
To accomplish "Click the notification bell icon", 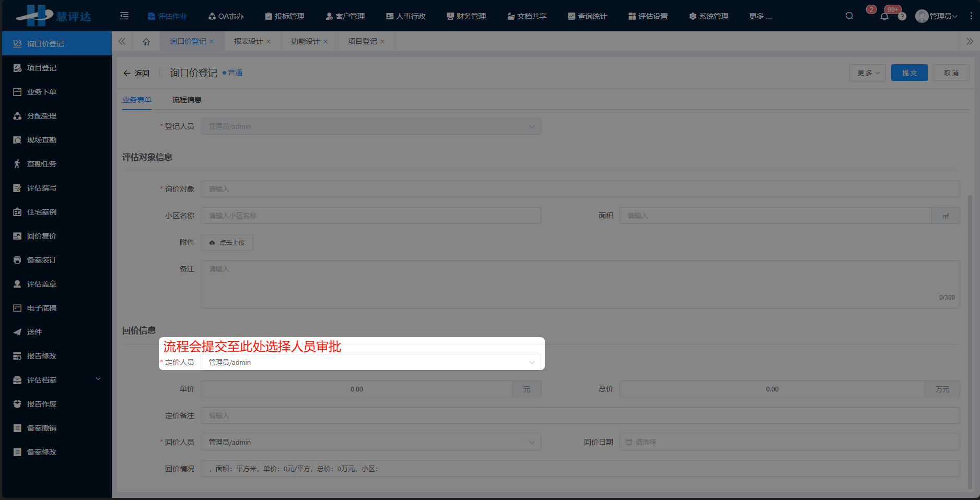I will pos(884,16).
